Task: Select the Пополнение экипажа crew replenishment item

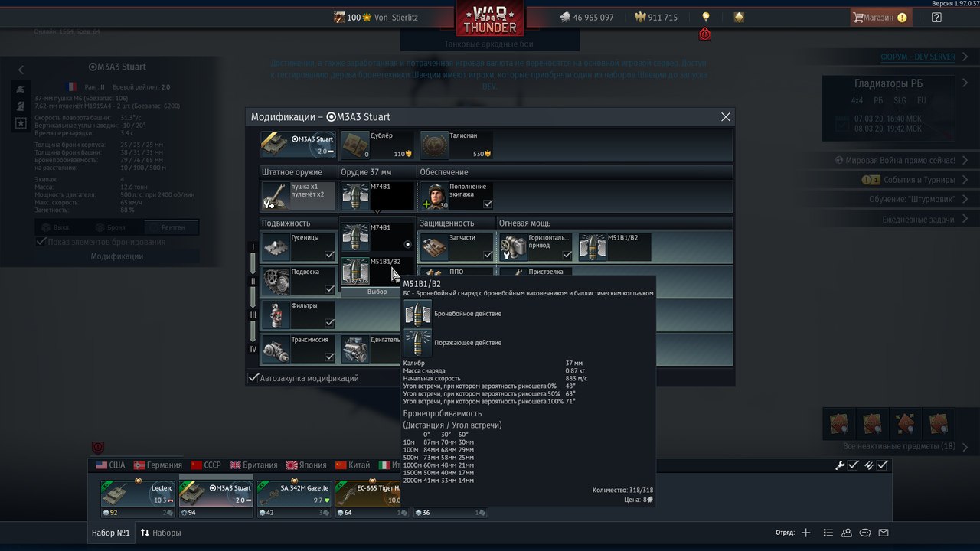Action: tap(456, 196)
